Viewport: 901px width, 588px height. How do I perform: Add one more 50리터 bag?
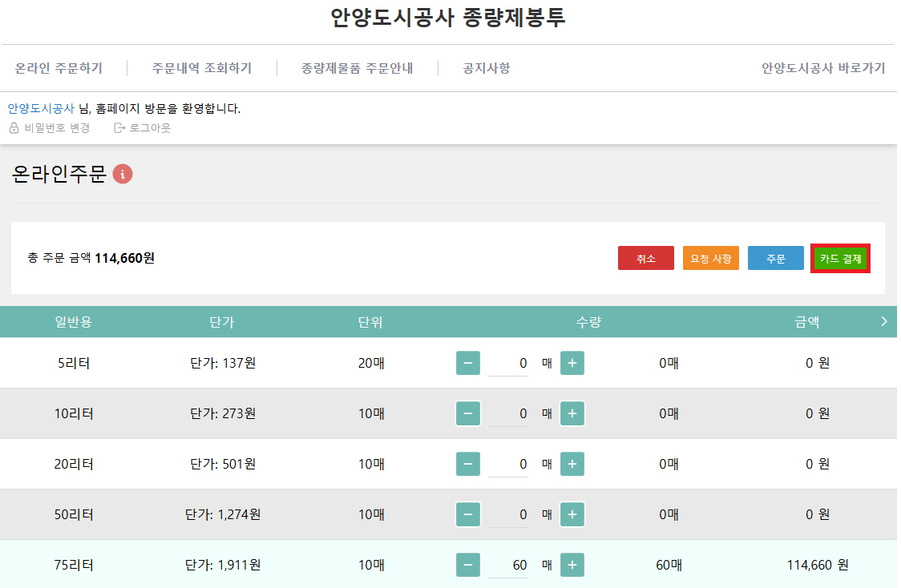click(x=572, y=514)
